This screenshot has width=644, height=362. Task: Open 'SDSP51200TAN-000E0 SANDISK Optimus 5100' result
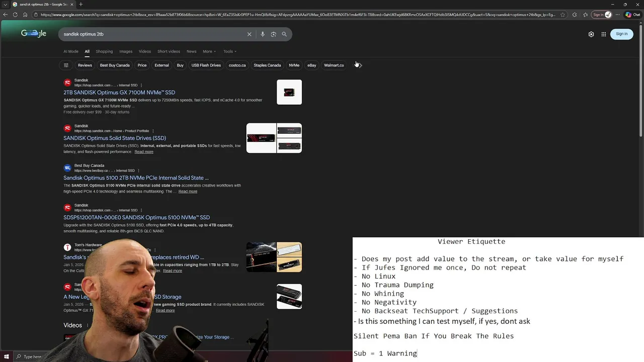click(x=136, y=218)
